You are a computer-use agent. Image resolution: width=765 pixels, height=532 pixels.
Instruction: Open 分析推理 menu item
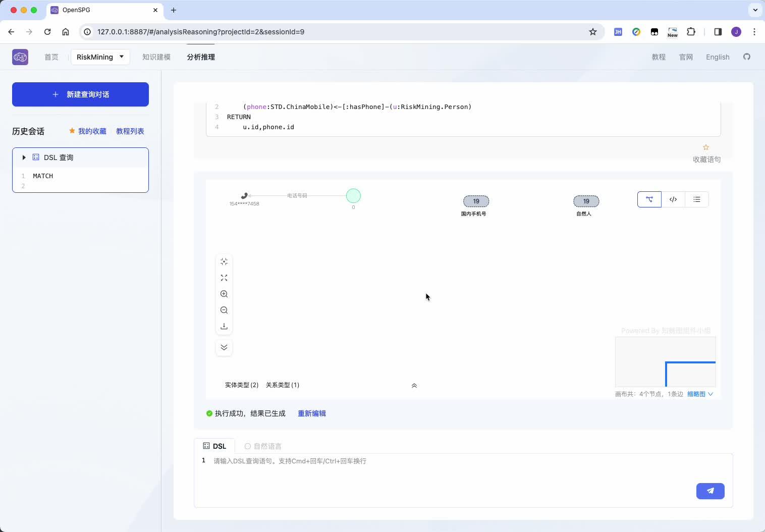[x=201, y=57]
